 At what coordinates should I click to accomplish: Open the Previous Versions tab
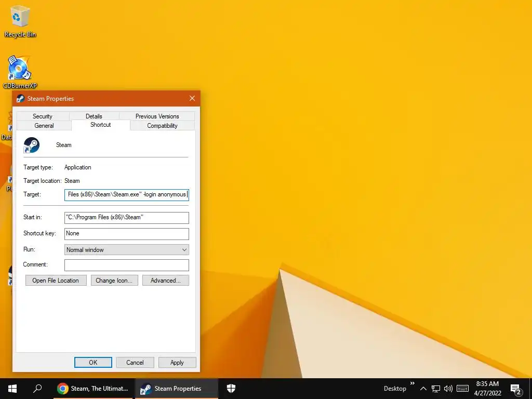point(157,116)
